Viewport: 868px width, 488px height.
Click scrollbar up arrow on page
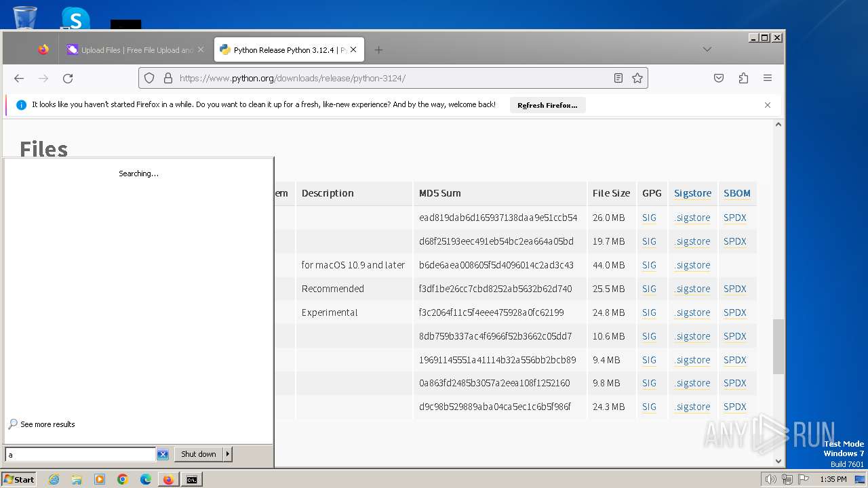click(x=778, y=125)
